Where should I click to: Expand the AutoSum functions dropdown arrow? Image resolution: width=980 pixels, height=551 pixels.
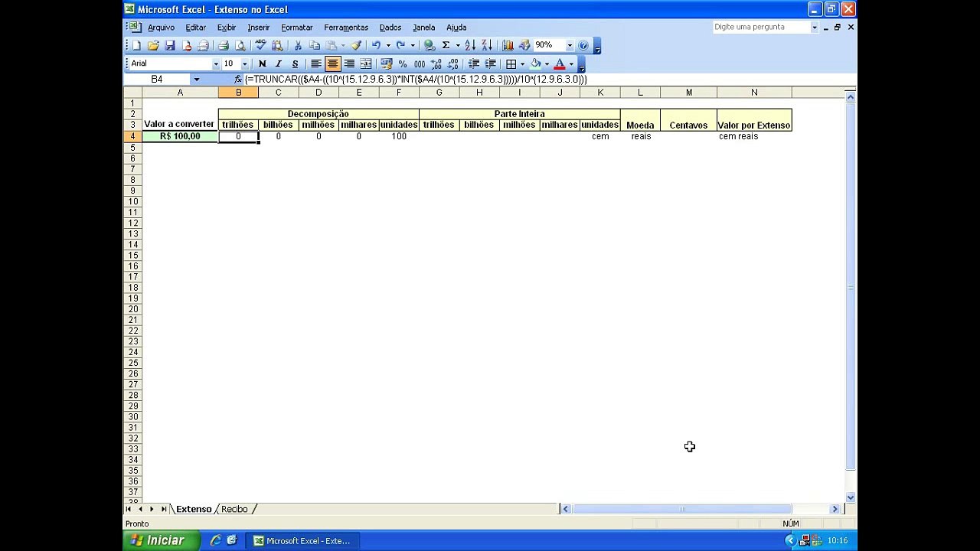(x=458, y=45)
